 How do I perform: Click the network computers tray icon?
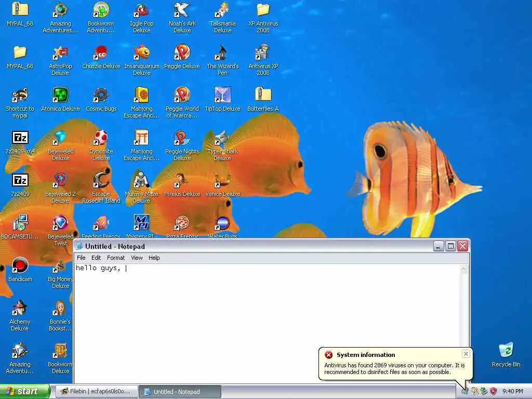(x=465, y=392)
